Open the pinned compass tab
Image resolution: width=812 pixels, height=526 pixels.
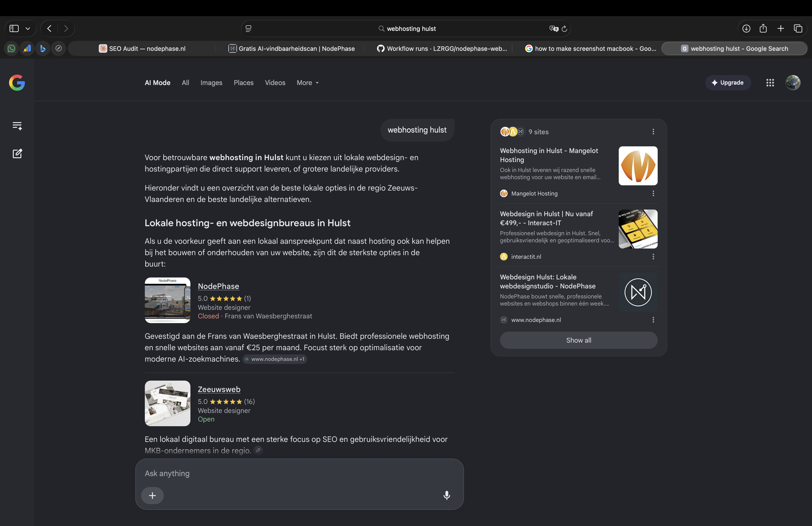58,48
